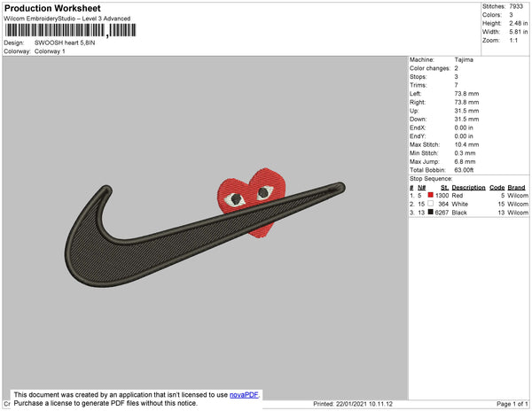The width and height of the screenshot is (532, 411).
Task: Click the zoom value 1:1
Action: coord(513,41)
